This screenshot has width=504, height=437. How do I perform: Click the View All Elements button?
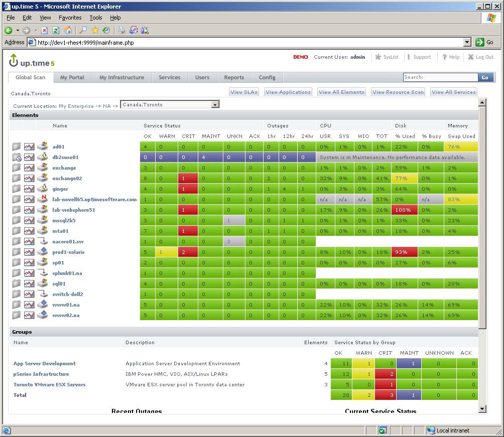pos(341,92)
